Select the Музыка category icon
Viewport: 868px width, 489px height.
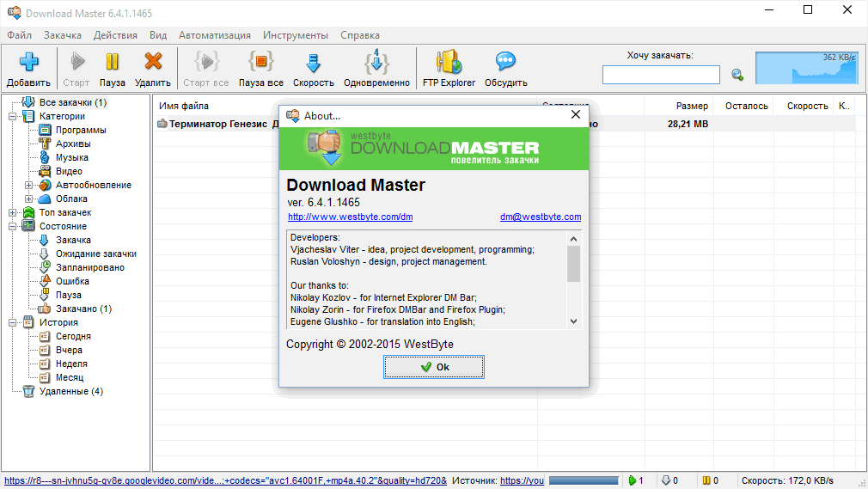pos(45,157)
